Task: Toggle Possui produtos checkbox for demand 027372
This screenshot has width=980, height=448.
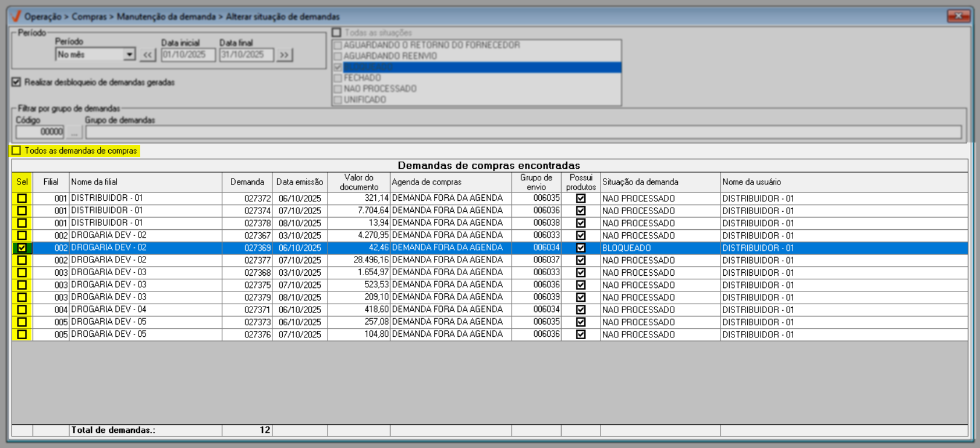Action: pyautogui.click(x=581, y=198)
